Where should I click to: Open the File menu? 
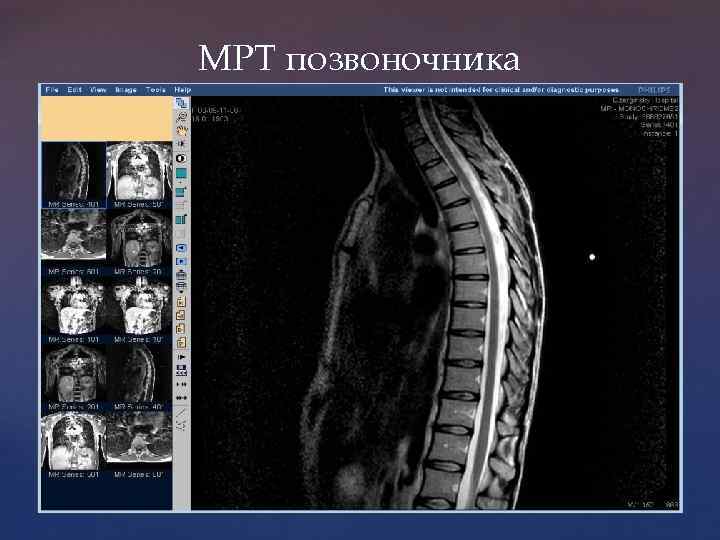52,90
